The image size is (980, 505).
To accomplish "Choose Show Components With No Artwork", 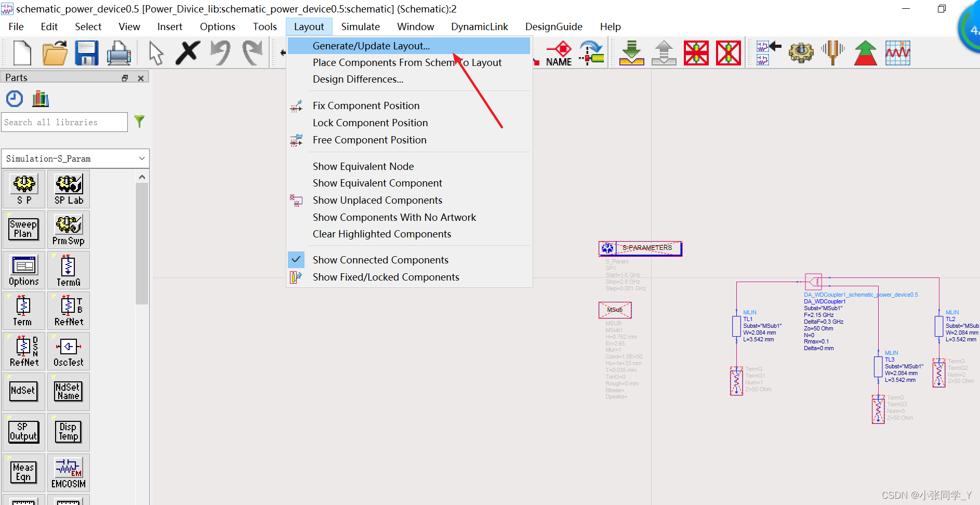I will (408, 217).
